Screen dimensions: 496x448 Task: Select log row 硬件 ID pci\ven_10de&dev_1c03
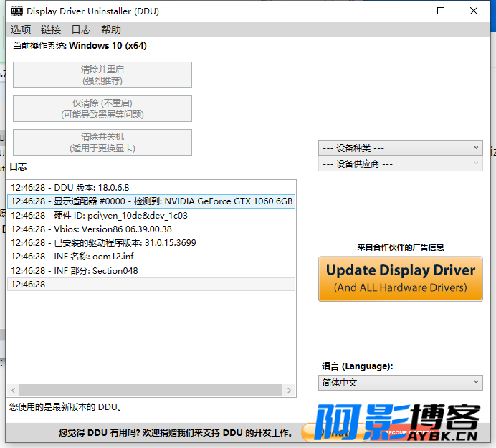click(x=151, y=216)
